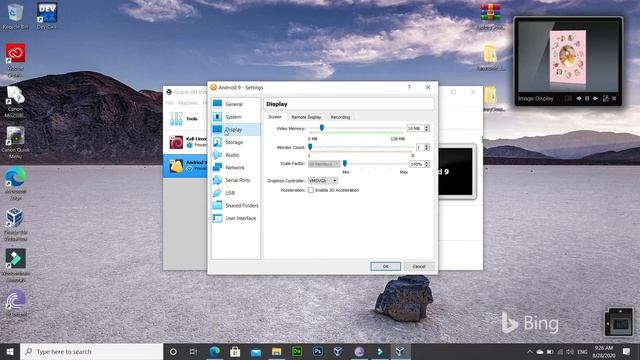Click the Cancel button in Settings

pos(419,266)
